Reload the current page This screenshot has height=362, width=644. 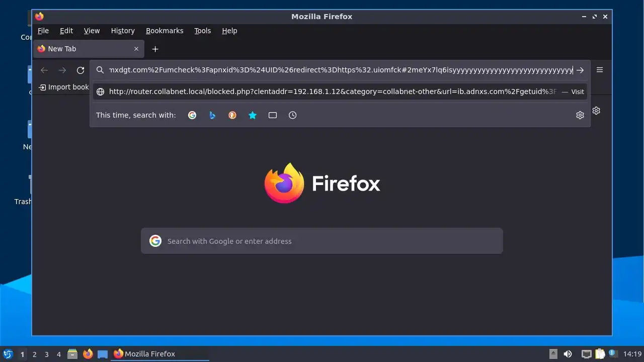pos(80,70)
